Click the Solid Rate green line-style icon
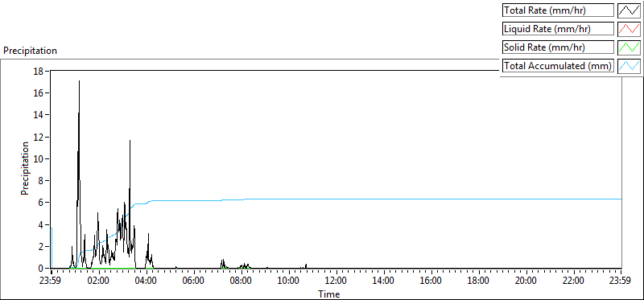Viewport: 644px width, 300px height. tap(629, 47)
